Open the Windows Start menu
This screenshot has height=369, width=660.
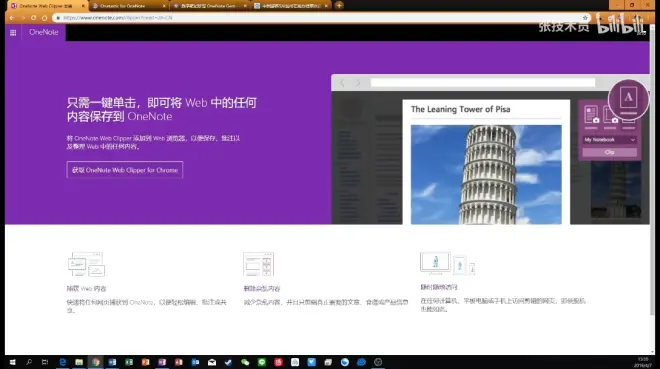point(12,362)
